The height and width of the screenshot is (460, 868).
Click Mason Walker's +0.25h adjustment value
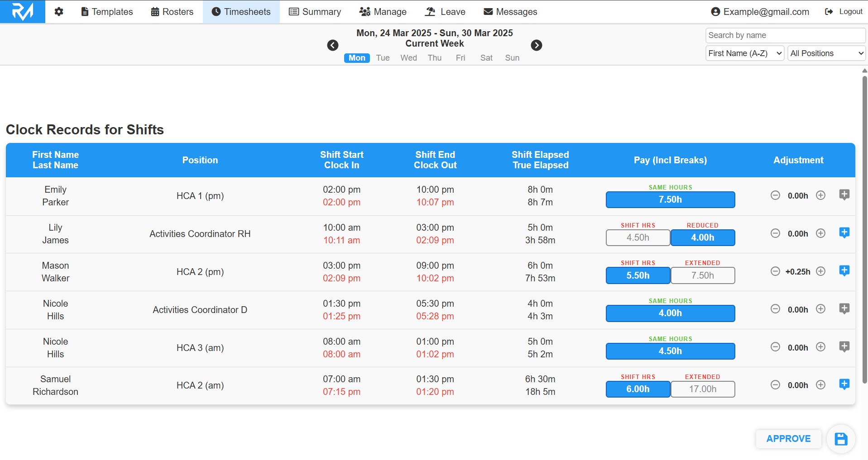click(798, 272)
